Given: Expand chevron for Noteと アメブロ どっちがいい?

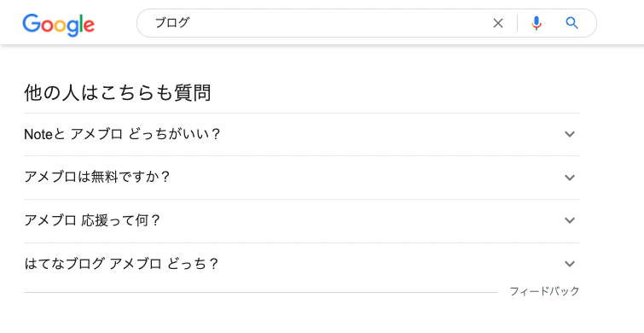Looking at the screenshot, I should click(x=570, y=134).
